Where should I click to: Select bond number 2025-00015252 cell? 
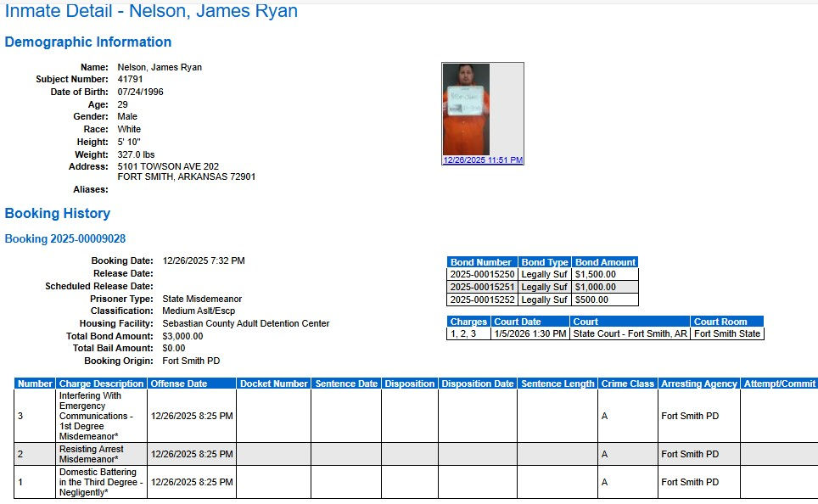coord(482,300)
